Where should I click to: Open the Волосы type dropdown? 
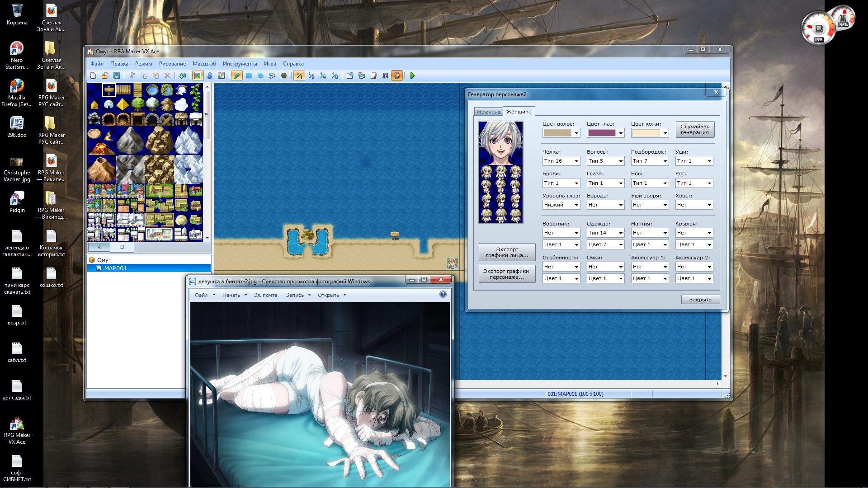click(605, 161)
